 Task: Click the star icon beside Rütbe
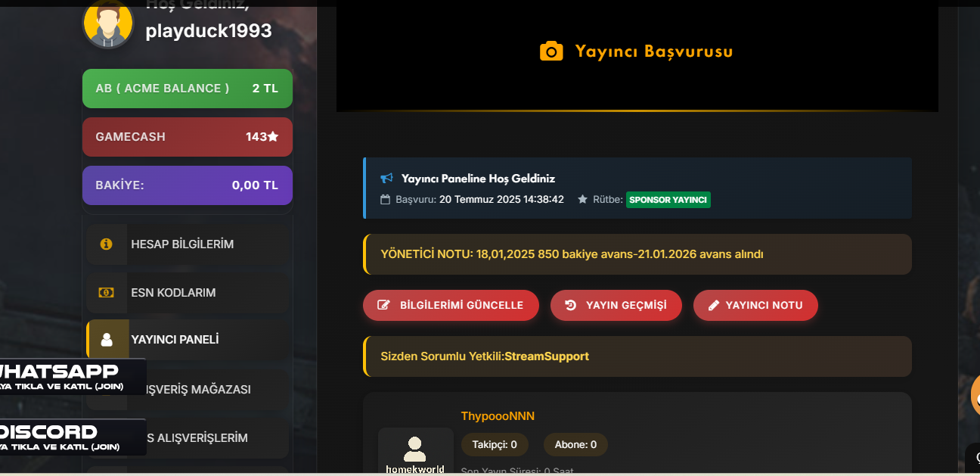point(582,200)
